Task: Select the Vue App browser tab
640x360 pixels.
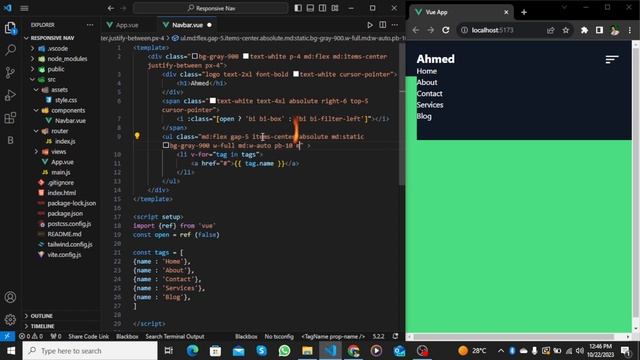Action: [x=460, y=12]
